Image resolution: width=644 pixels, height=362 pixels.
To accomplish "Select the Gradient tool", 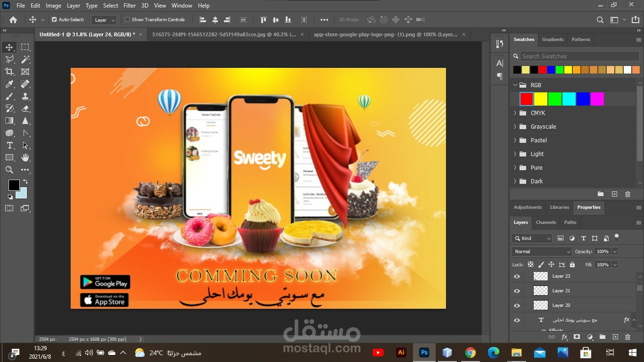I will (9, 121).
